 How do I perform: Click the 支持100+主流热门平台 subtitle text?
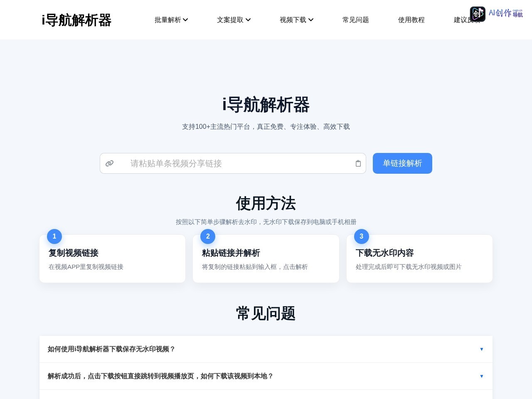click(x=266, y=127)
